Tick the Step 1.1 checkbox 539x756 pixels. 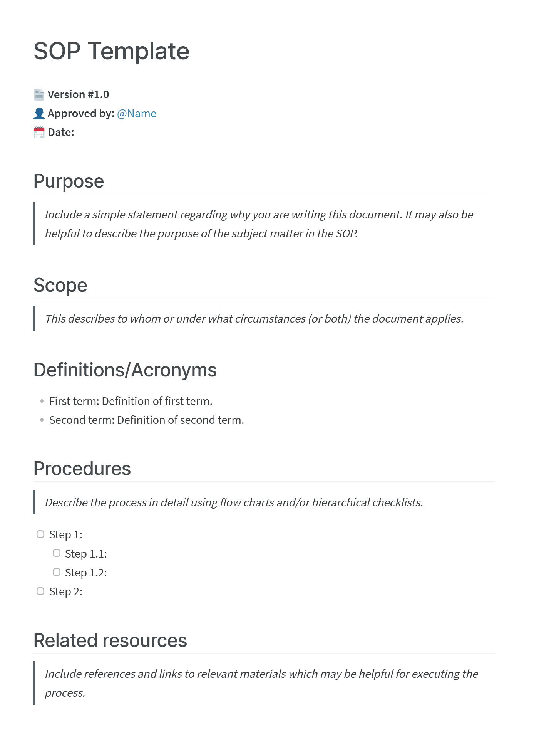(57, 553)
